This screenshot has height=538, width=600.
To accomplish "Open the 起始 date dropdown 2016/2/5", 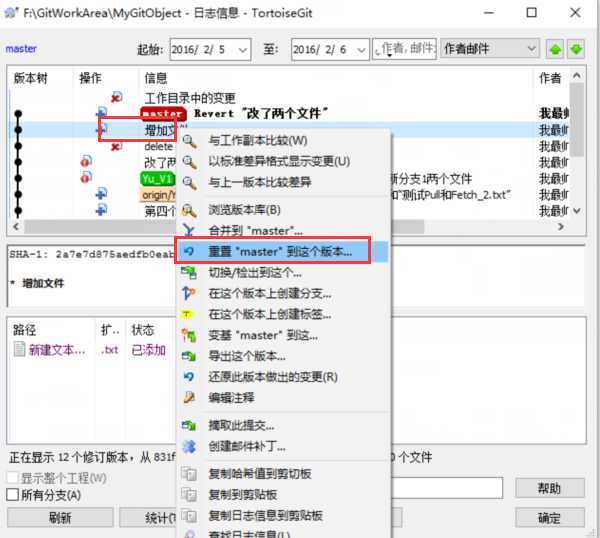I will (243, 50).
